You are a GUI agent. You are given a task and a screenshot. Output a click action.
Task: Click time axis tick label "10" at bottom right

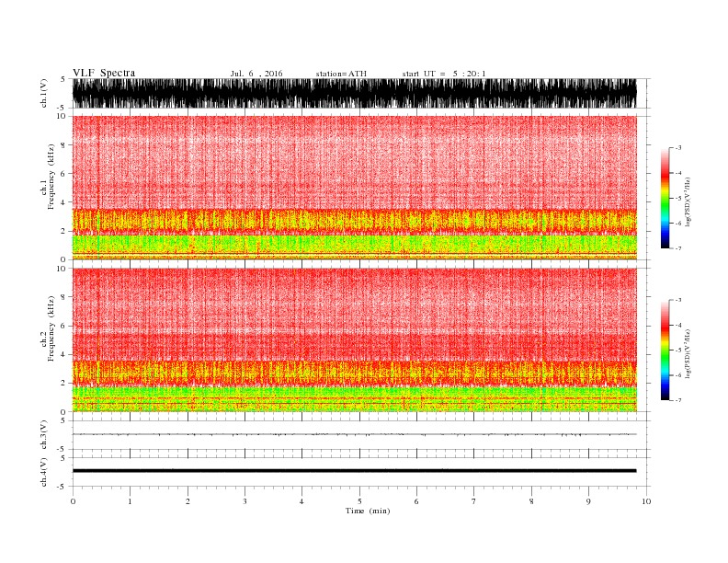(646, 501)
